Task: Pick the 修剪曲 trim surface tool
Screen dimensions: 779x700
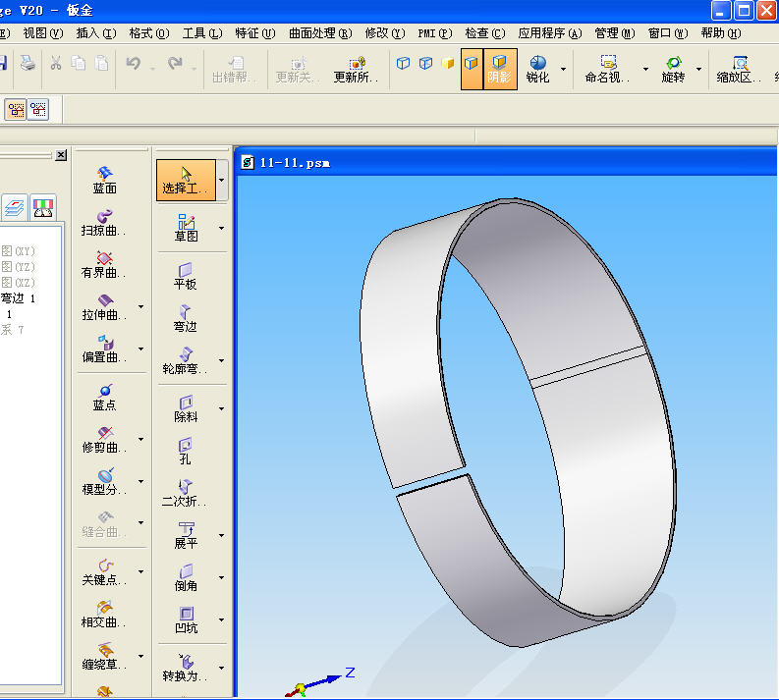Action: (x=104, y=440)
